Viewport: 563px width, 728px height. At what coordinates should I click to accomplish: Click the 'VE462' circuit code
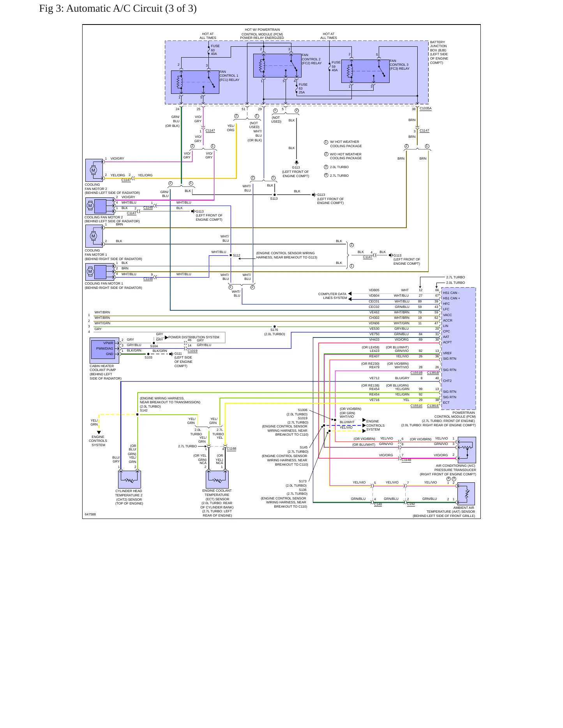(374, 312)
